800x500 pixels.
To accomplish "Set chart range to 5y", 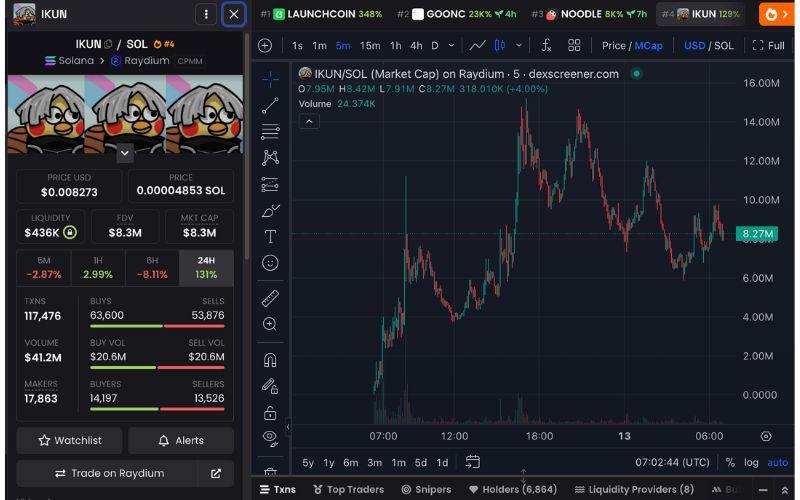I will (x=308, y=463).
